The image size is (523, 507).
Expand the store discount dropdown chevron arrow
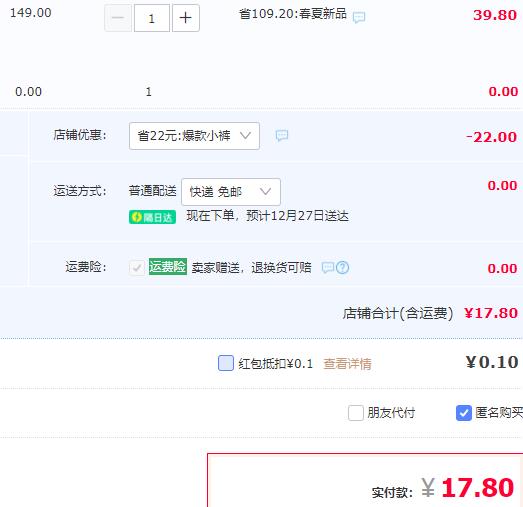[245, 135]
